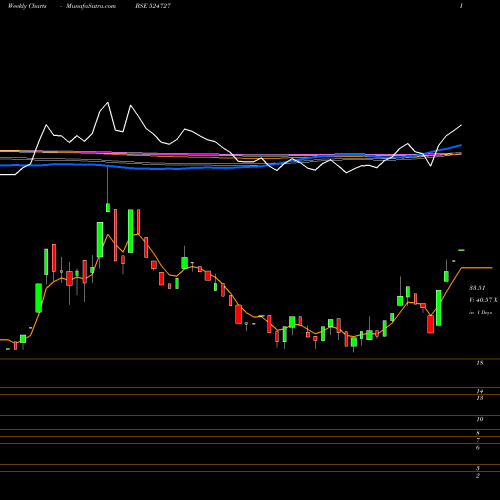The image size is (500, 500).
Task: Click the "10" price level label
Action: [x=480, y=419]
